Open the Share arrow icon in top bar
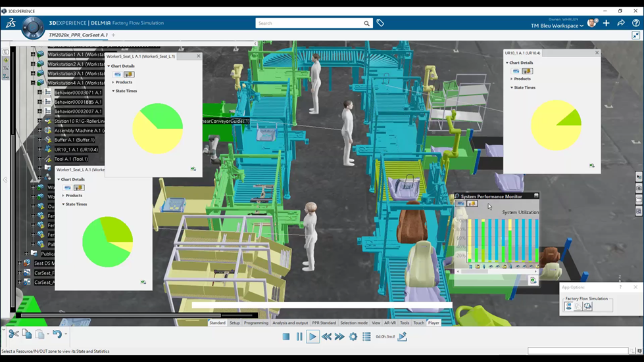Screen dimensions: 644x362 (621, 24)
